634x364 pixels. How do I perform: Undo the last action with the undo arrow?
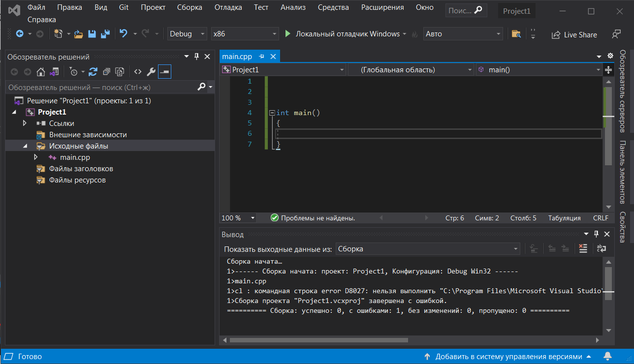point(124,34)
